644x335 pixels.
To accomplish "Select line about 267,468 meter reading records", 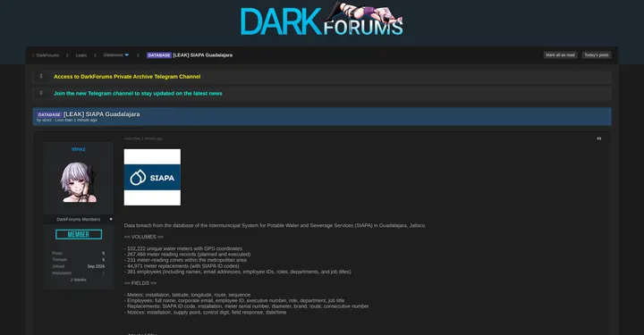I will (x=187, y=255).
